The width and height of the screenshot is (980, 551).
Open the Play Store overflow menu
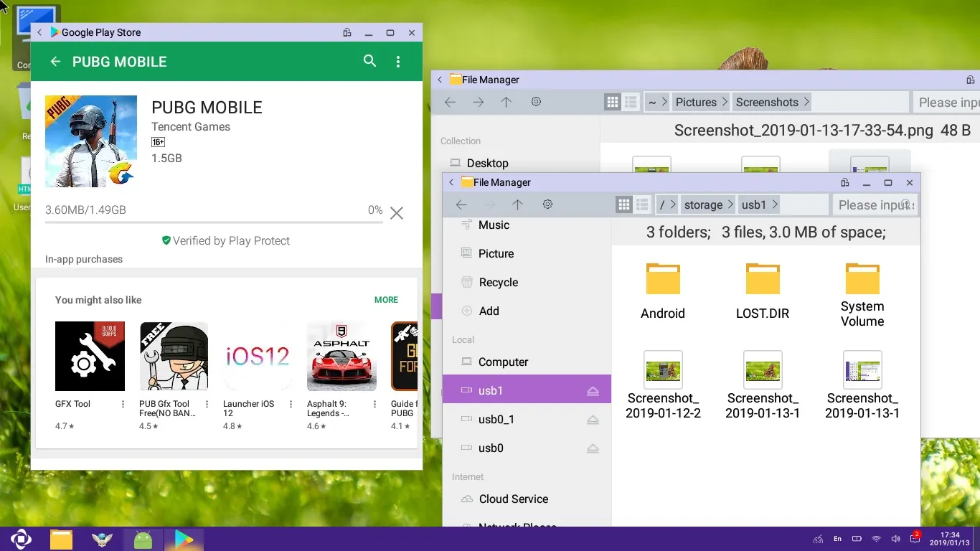point(398,62)
